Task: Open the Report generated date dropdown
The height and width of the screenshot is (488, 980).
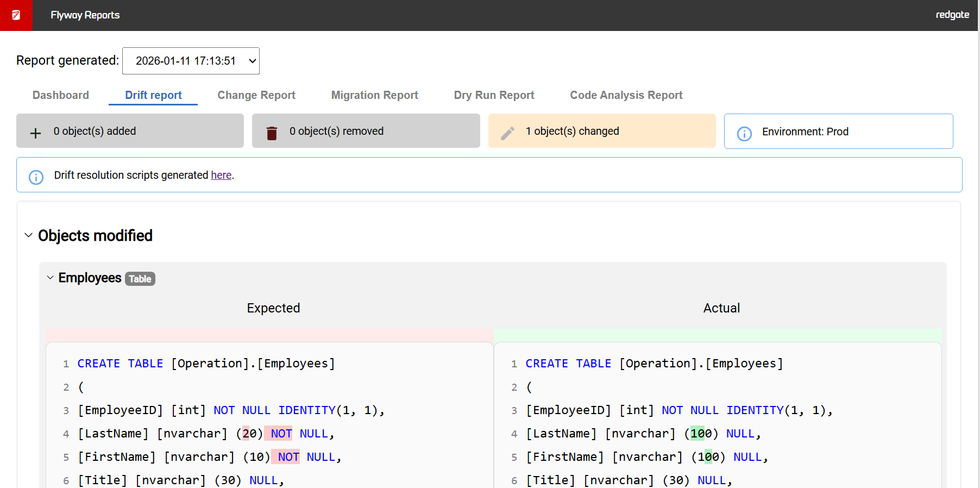Action: pyautogui.click(x=191, y=61)
